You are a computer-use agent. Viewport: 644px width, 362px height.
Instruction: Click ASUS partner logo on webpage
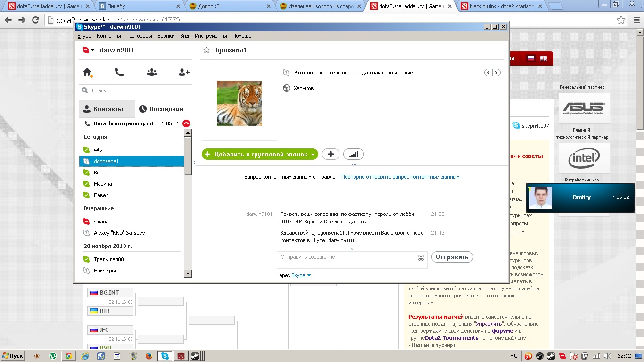(584, 108)
